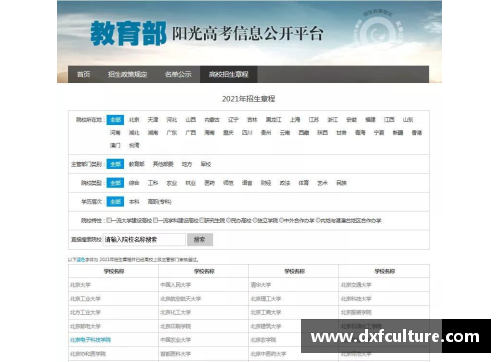This screenshot has width=500, height=362.
Task: Filter 院校类型 by 体育
Action: [x=304, y=183]
